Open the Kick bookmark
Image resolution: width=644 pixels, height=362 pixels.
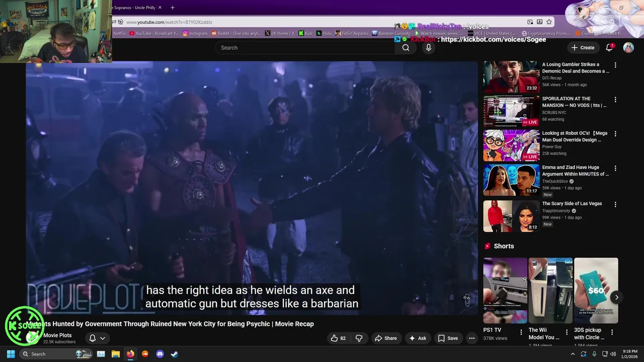point(305,33)
